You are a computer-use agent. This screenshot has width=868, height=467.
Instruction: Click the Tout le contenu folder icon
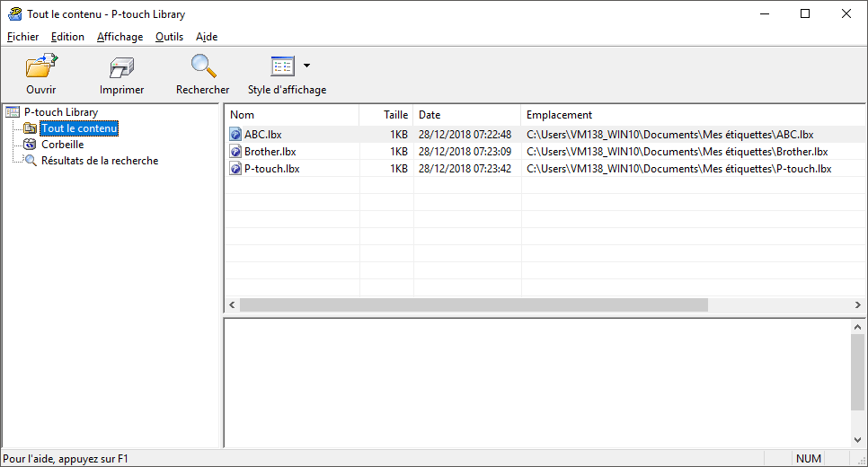30,128
